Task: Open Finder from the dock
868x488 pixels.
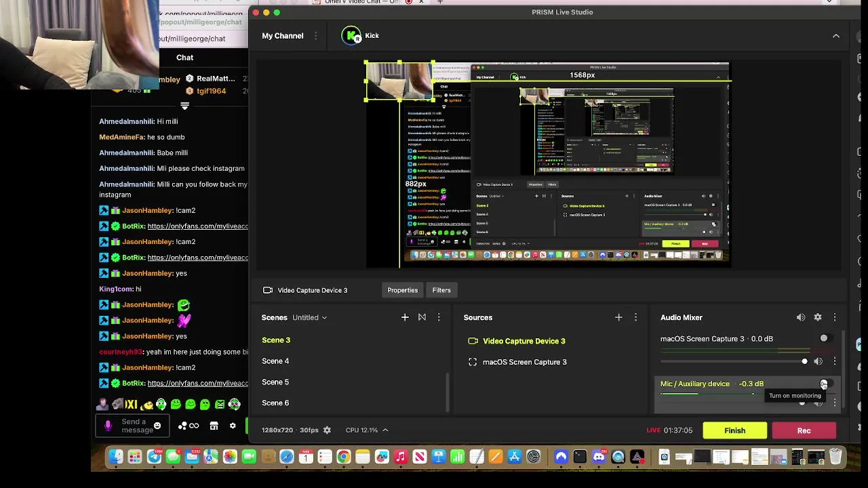Action: 116,457
